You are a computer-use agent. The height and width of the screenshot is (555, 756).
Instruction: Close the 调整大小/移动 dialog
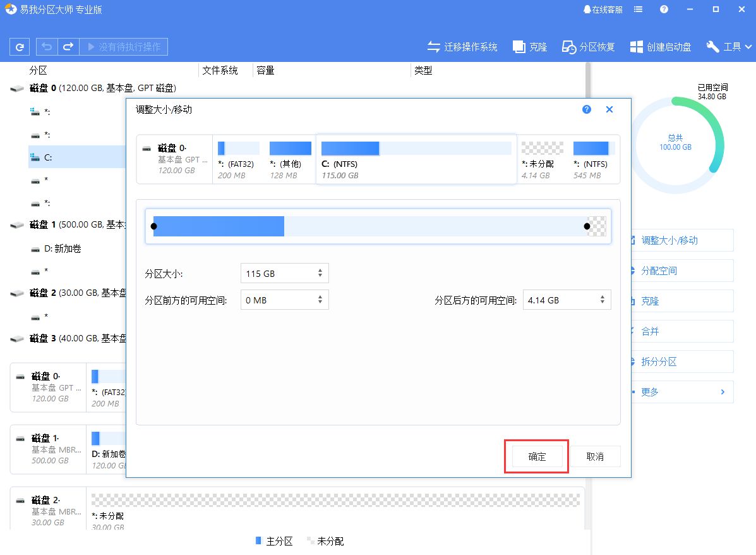[609, 109]
